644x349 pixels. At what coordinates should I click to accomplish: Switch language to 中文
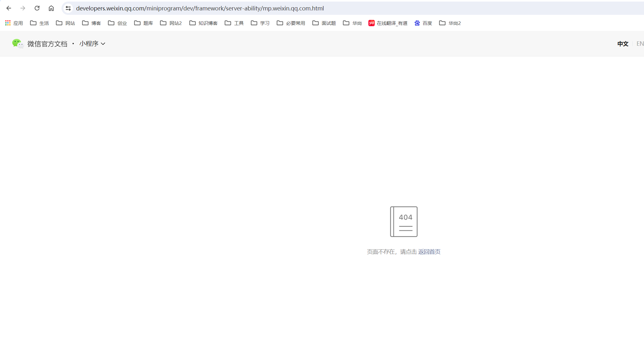coord(623,44)
